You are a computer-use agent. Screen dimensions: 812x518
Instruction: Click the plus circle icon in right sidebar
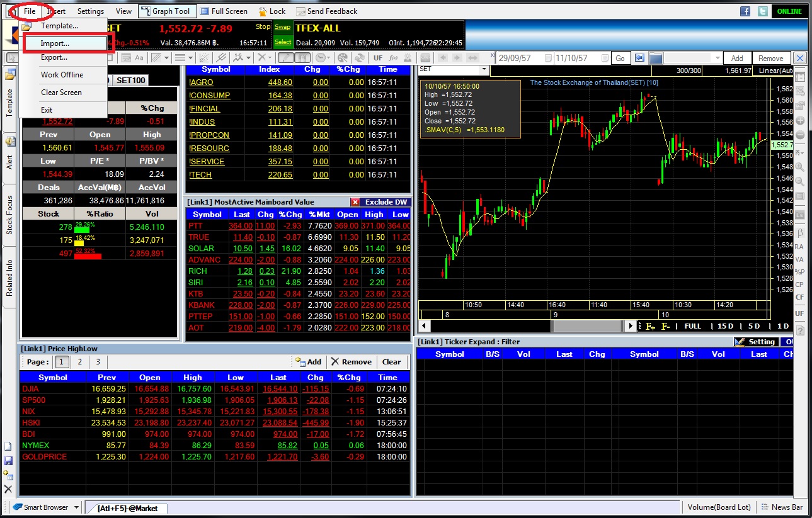(x=800, y=121)
